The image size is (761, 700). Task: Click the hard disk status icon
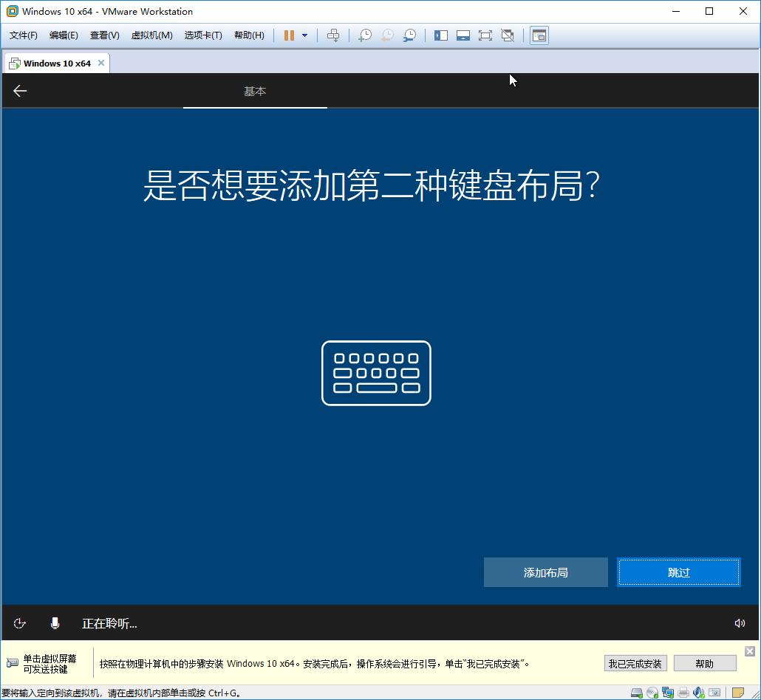pos(636,693)
